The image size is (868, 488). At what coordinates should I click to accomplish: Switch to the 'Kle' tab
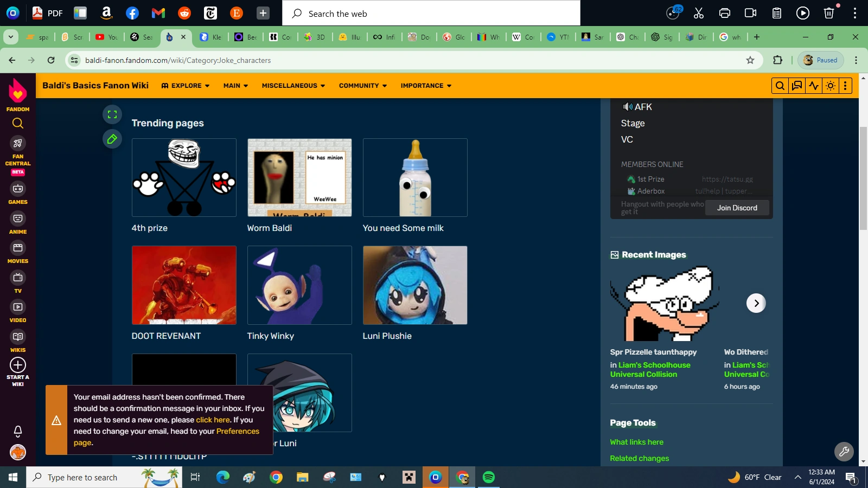click(211, 37)
